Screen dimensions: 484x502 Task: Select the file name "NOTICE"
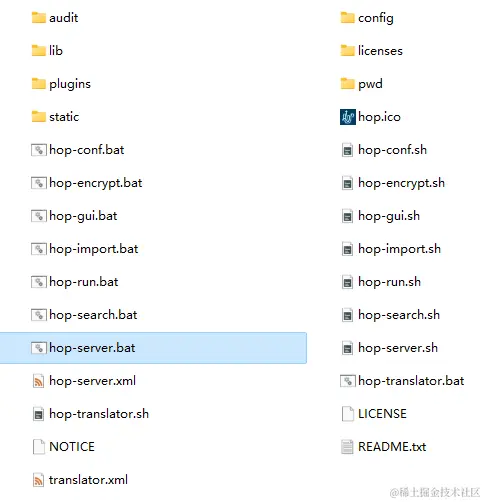(x=72, y=447)
